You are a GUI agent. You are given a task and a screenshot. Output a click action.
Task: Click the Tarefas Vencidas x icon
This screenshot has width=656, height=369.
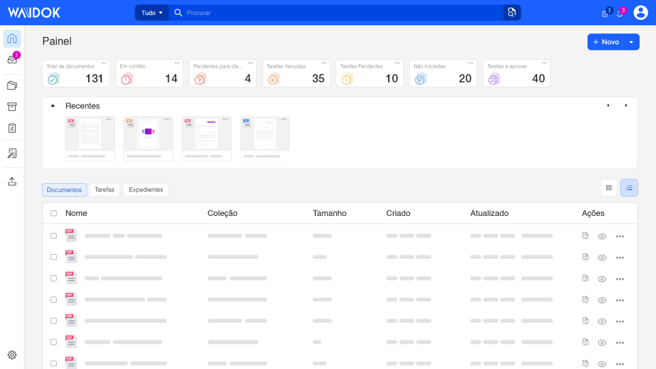(273, 79)
